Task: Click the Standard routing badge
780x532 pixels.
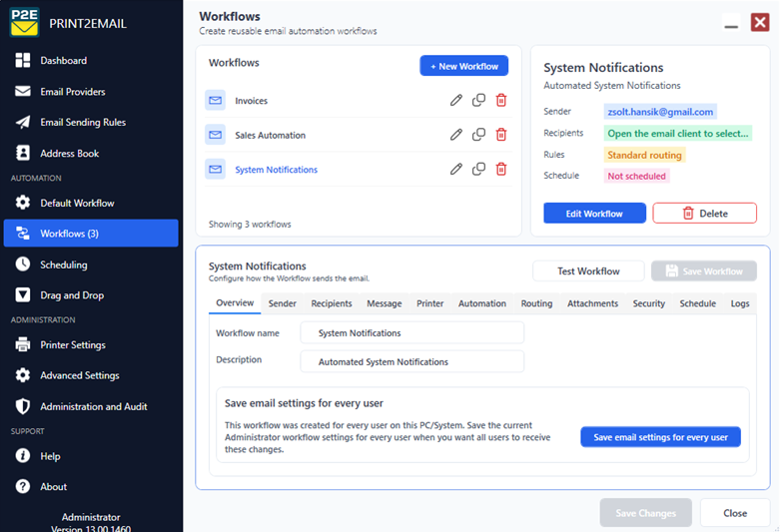Action: pyautogui.click(x=645, y=155)
